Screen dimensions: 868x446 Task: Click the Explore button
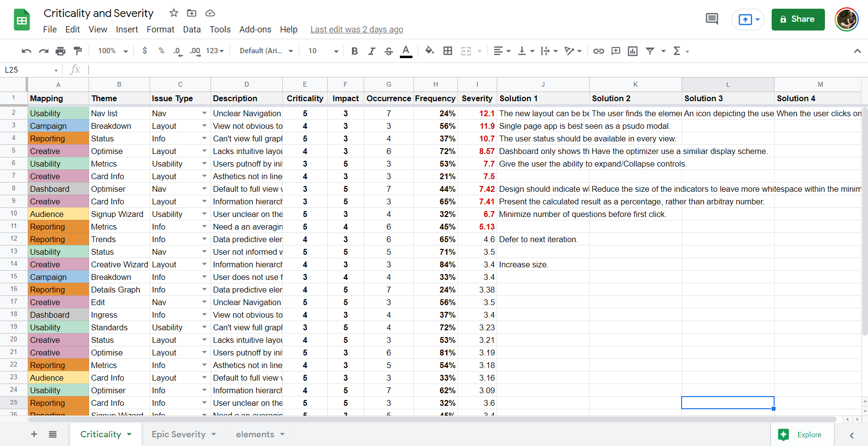click(x=802, y=434)
